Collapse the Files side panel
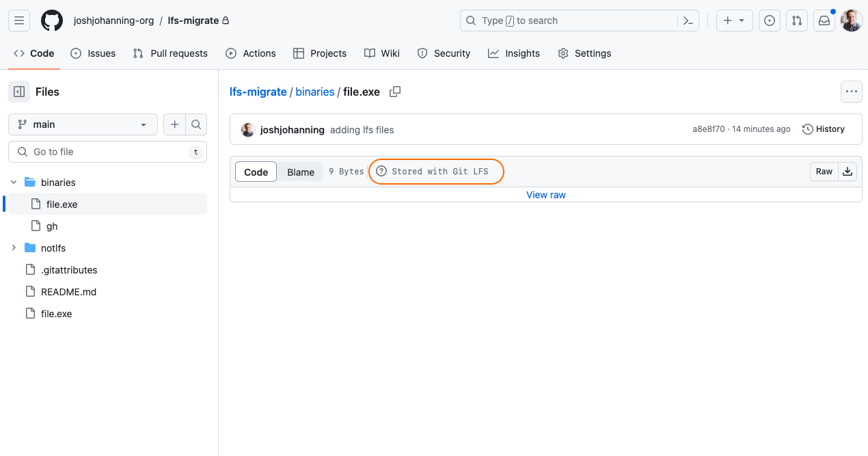This screenshot has width=868, height=456. pos(19,92)
